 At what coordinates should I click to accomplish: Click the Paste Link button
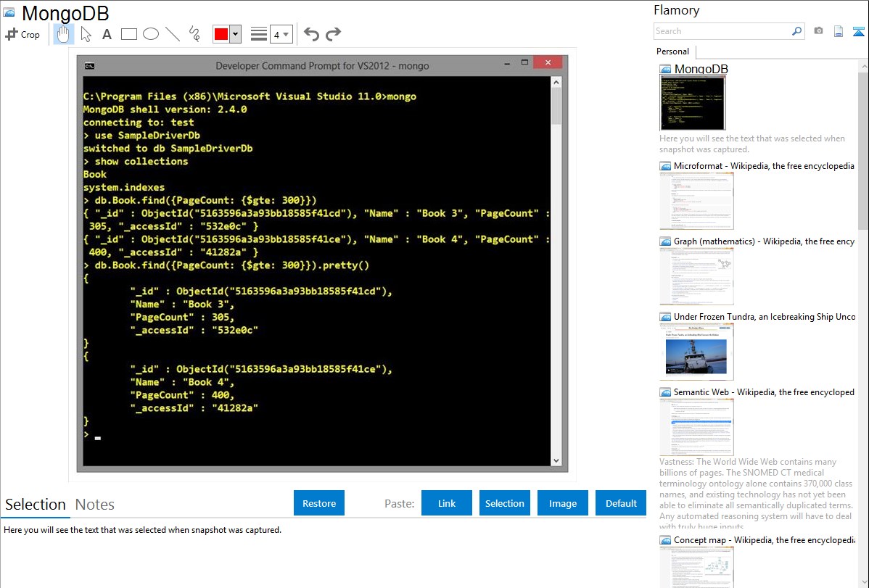point(447,503)
